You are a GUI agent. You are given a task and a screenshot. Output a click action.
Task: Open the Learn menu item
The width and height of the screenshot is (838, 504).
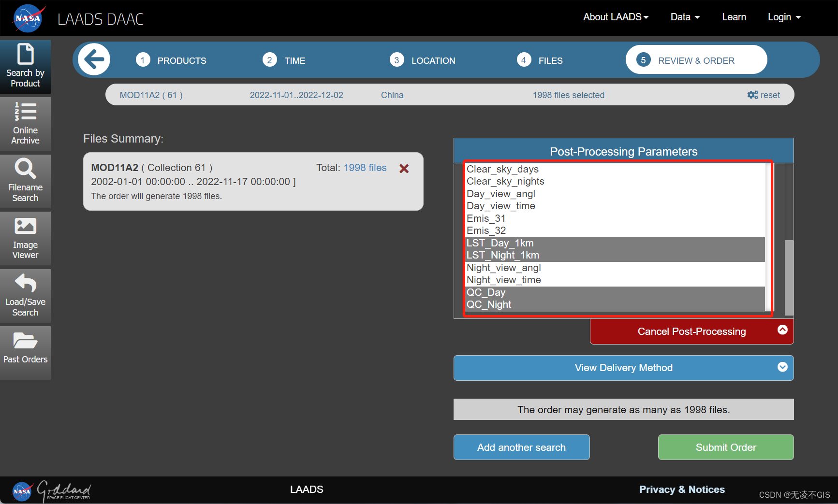coord(734,17)
